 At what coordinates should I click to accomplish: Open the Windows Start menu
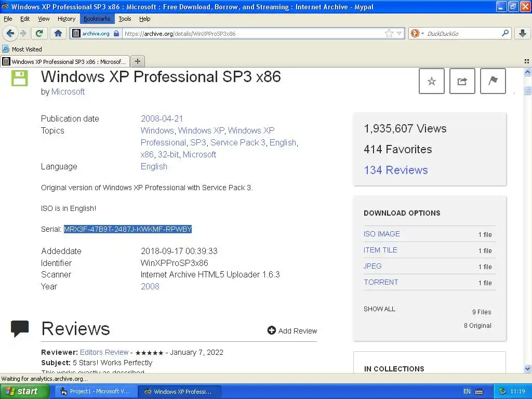tap(25, 391)
